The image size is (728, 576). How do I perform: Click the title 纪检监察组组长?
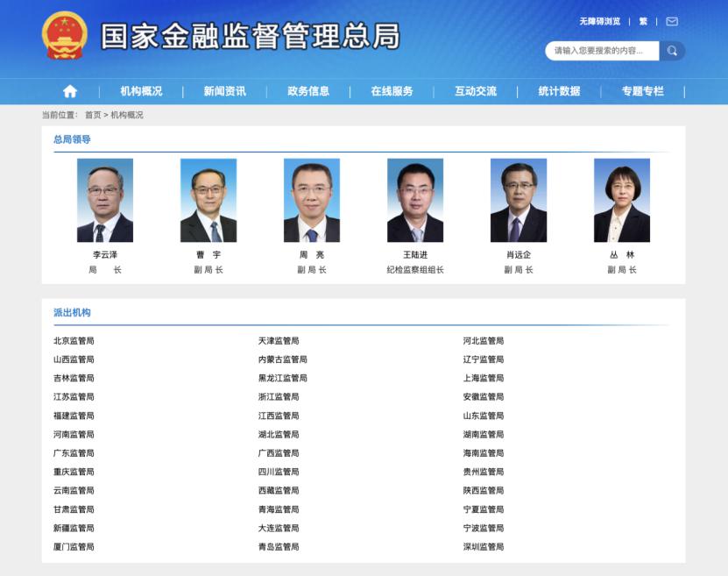click(415, 269)
